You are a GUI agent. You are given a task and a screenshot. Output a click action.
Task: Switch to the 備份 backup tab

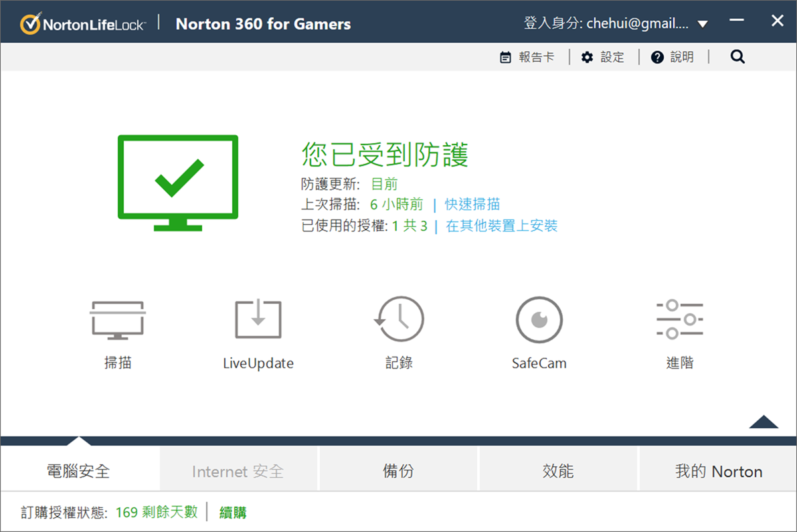tap(398, 471)
